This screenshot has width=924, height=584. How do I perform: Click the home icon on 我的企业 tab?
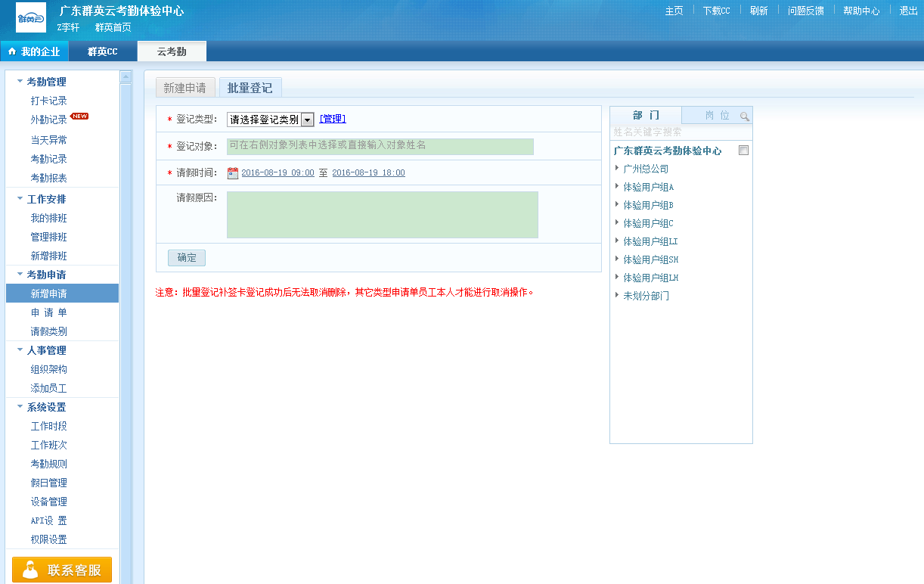[x=12, y=51]
